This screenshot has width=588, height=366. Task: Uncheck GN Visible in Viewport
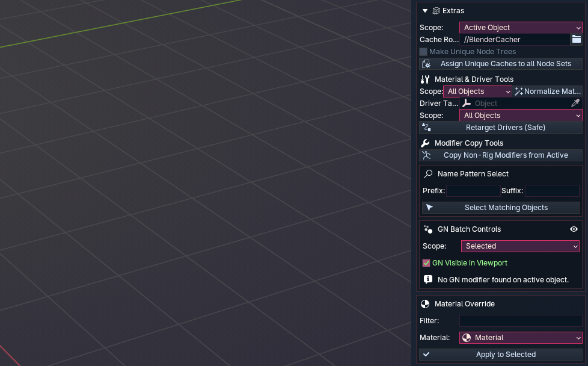point(426,263)
